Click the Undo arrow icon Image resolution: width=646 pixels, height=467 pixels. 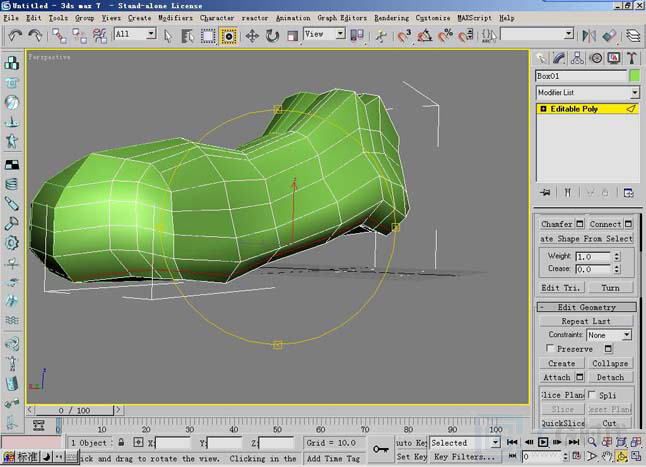15,36
